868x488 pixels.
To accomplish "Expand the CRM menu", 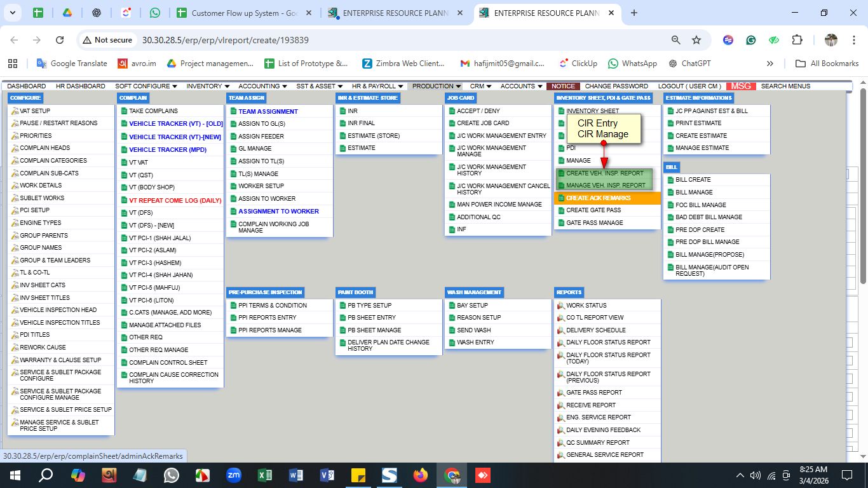I will [481, 86].
